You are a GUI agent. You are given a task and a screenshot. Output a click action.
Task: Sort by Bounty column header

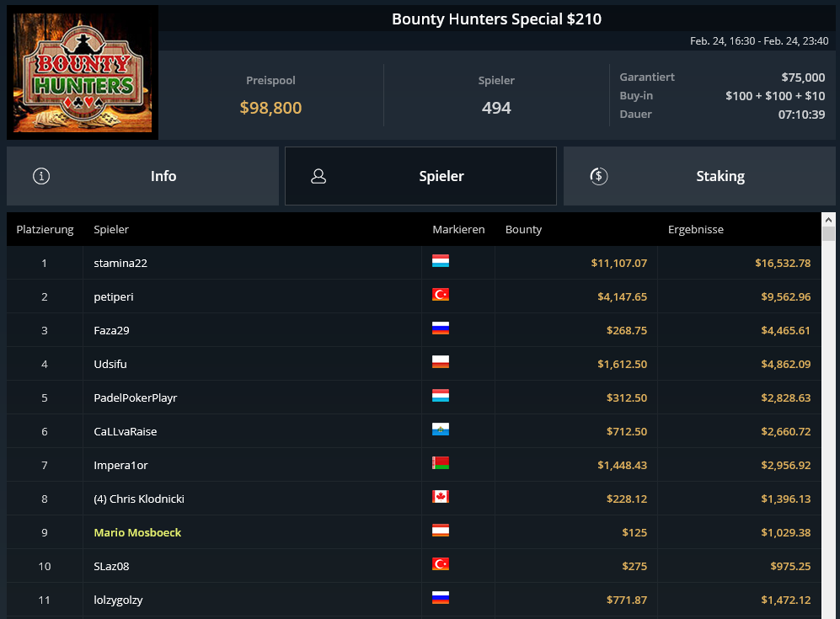523,229
